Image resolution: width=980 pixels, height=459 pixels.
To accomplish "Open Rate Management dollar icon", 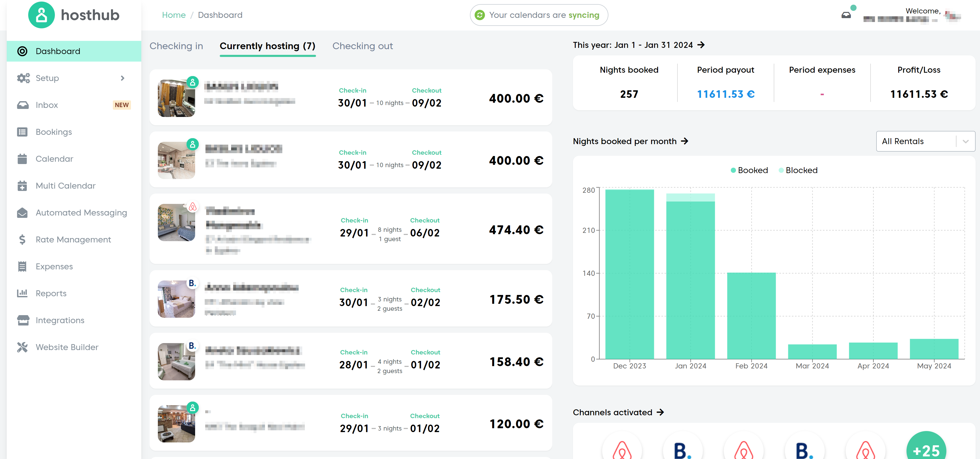I will [22, 240].
